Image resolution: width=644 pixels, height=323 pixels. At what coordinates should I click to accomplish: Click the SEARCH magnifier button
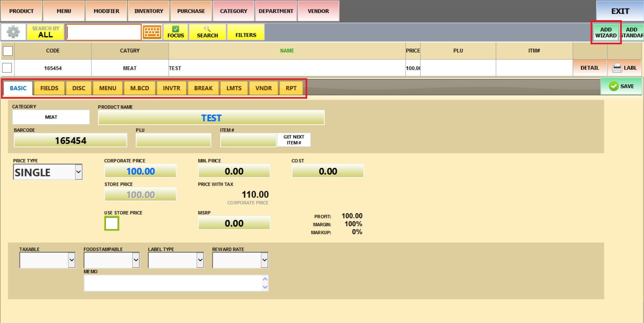point(207,32)
